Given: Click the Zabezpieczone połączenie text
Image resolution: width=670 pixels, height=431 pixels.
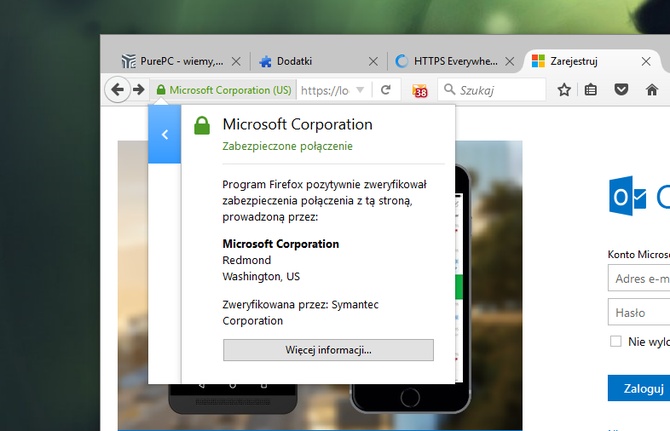Looking at the screenshot, I should [x=287, y=146].
